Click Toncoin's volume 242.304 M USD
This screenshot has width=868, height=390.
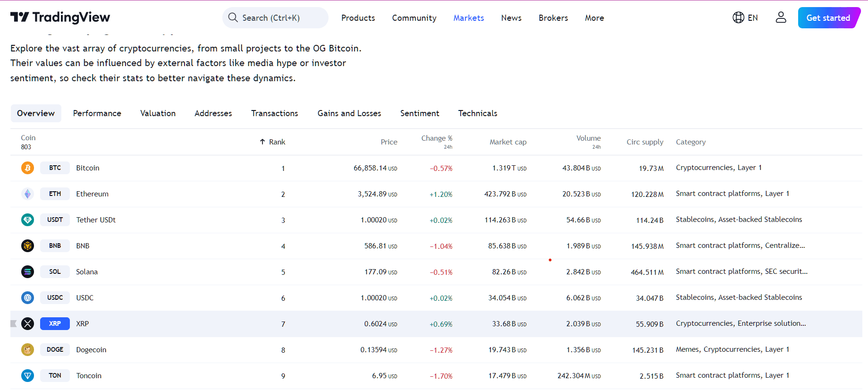(x=579, y=376)
